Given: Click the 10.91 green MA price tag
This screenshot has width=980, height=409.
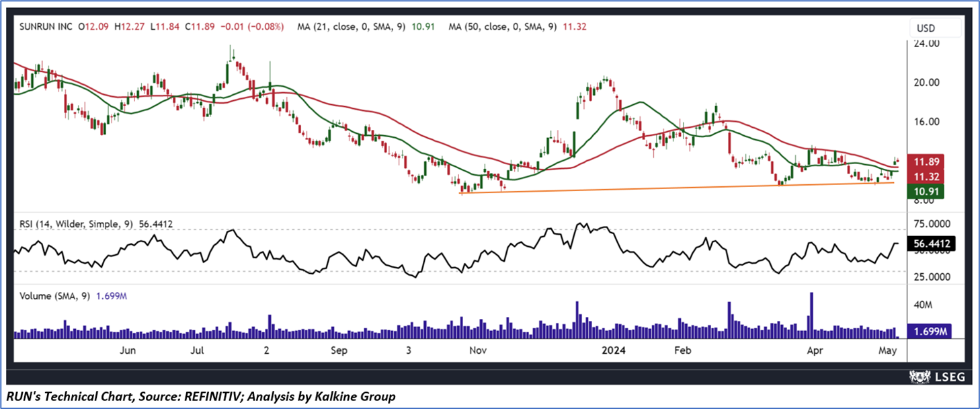Looking at the screenshot, I should coord(927,192).
